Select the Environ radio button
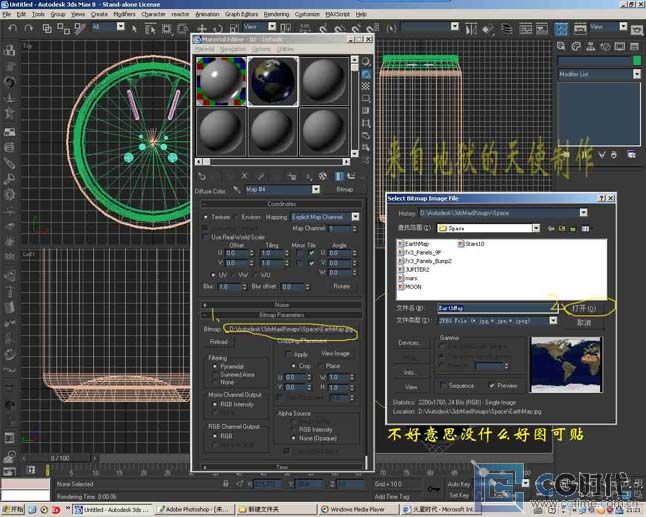Viewport: 646px width, 517px height. pos(236,217)
